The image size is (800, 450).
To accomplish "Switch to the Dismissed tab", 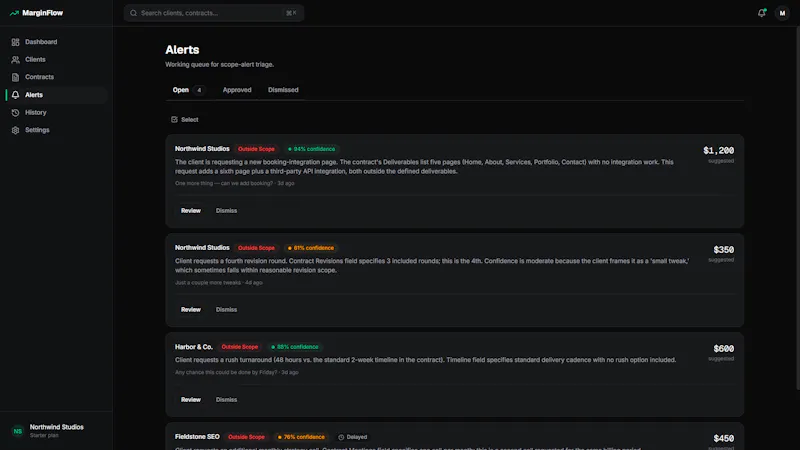I will coord(283,90).
